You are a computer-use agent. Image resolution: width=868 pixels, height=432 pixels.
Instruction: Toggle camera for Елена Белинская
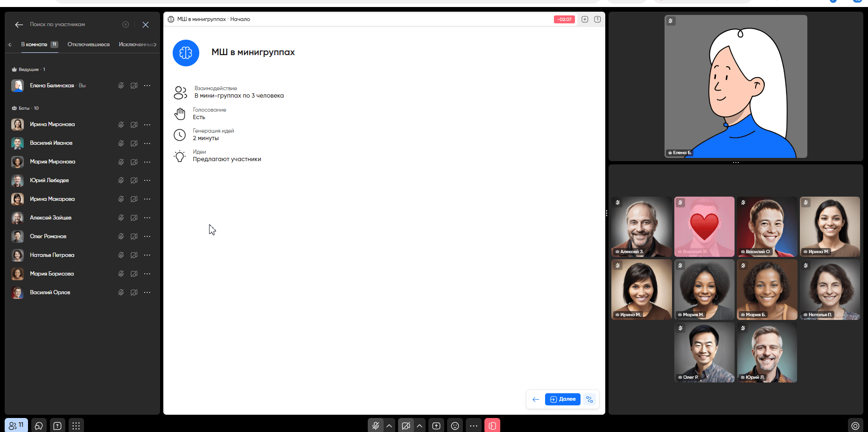pos(134,85)
